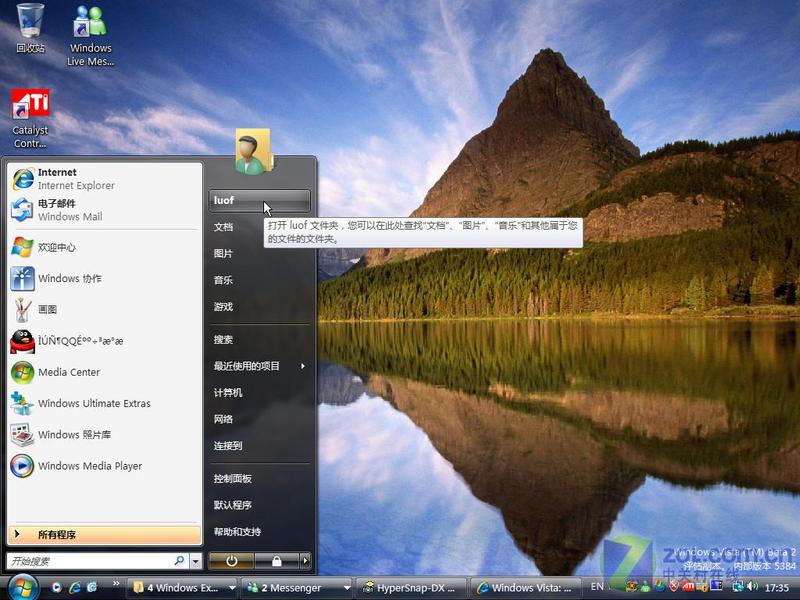The width and height of the screenshot is (800, 600).
Task: Open ATI Catalyst Control Center desktop icon
Action: (30, 118)
